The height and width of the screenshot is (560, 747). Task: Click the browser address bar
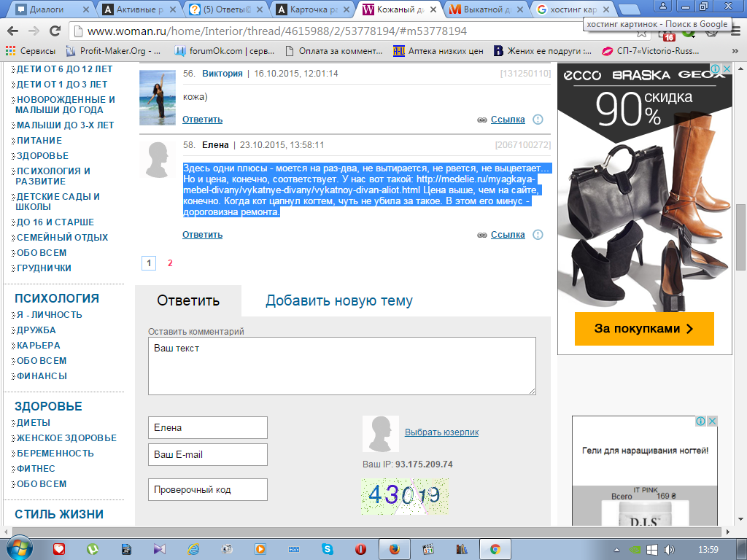tap(352, 31)
